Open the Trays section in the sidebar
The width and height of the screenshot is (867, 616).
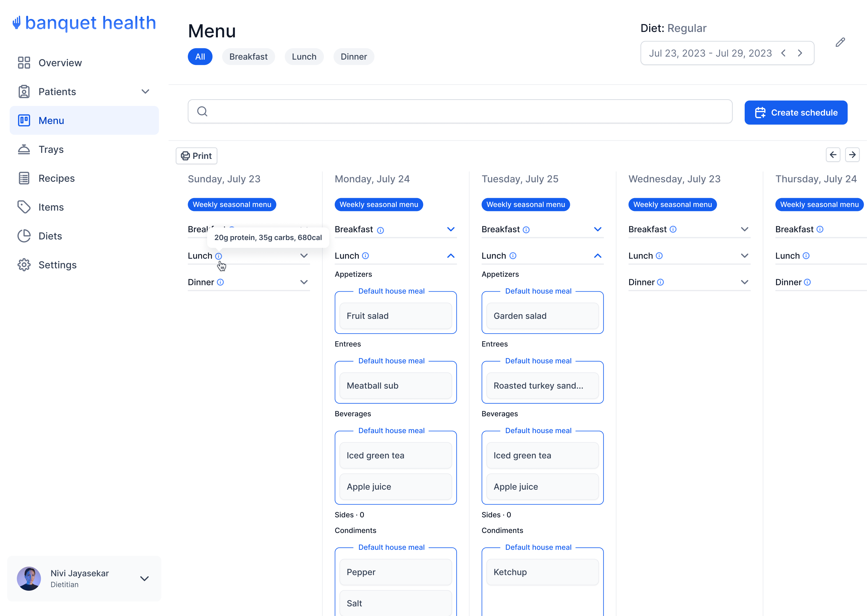tap(51, 149)
